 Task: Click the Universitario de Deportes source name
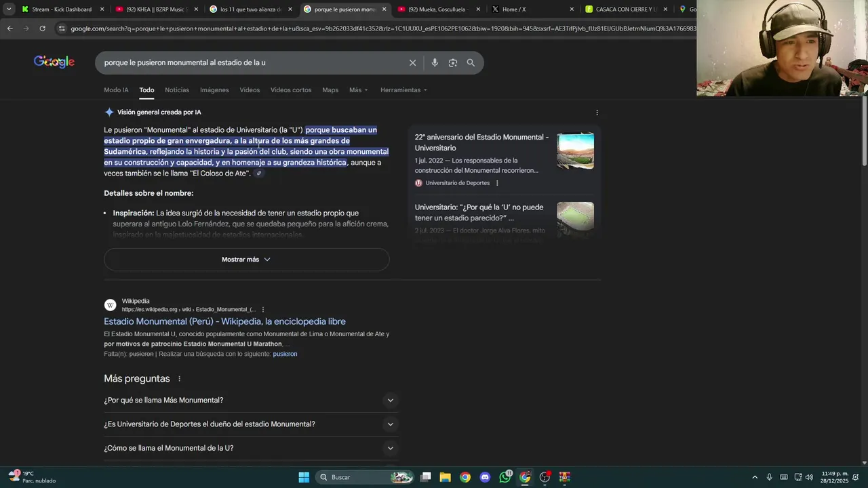pyautogui.click(x=458, y=183)
